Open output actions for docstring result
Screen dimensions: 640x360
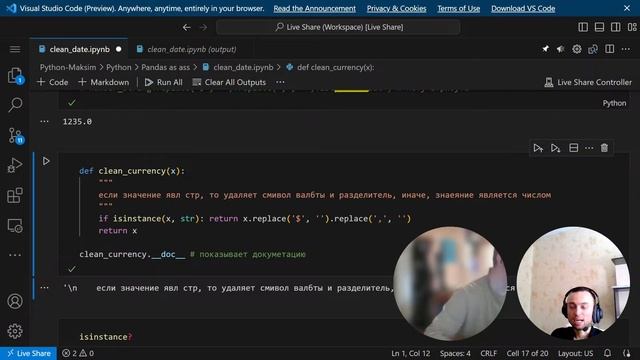pyautogui.click(x=44, y=288)
